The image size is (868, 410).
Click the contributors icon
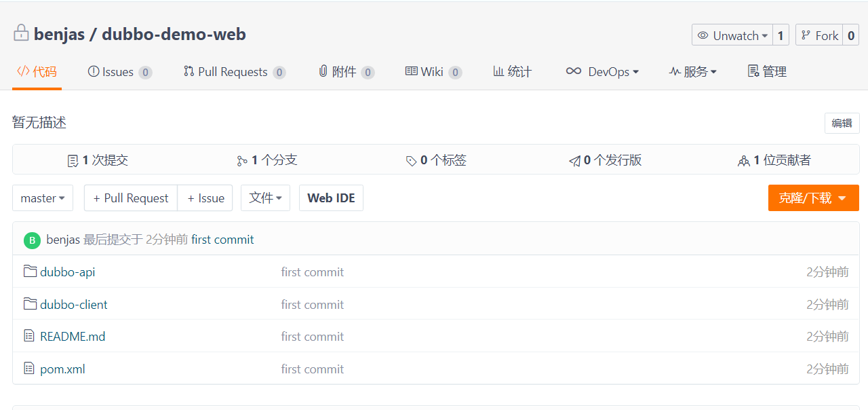coord(744,161)
